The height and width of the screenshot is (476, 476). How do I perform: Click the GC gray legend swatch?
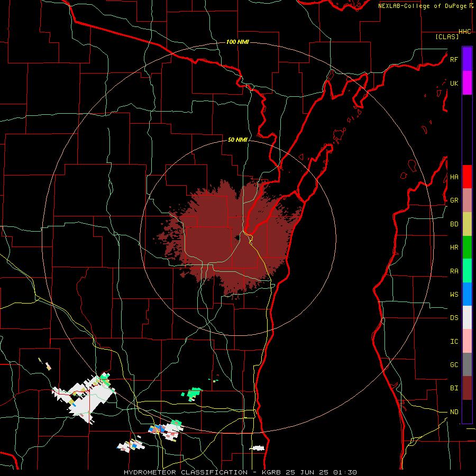coord(467,364)
